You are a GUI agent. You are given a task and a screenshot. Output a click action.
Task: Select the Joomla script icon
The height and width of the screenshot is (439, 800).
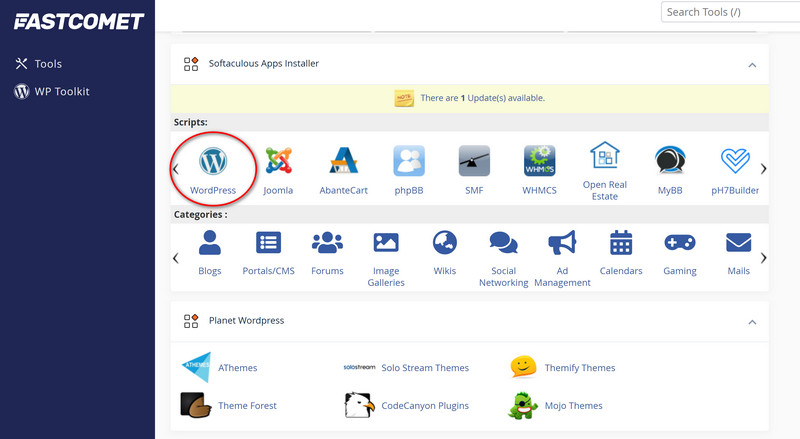[278, 161]
